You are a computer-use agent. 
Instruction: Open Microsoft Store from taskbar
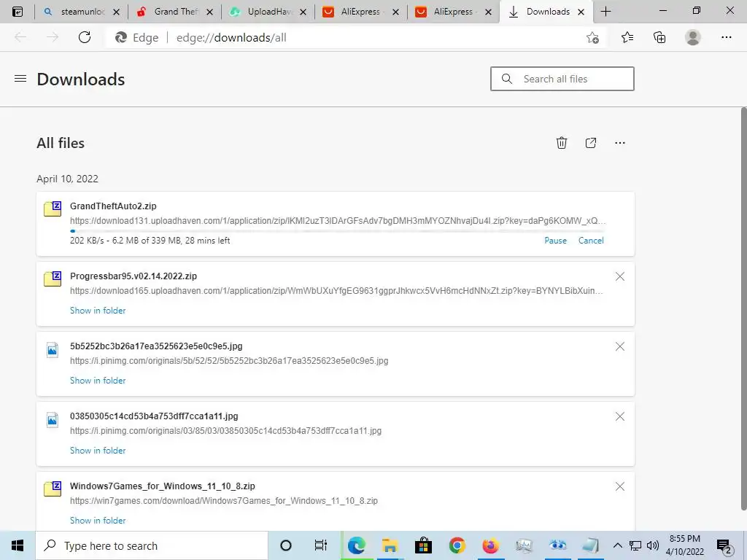423,545
